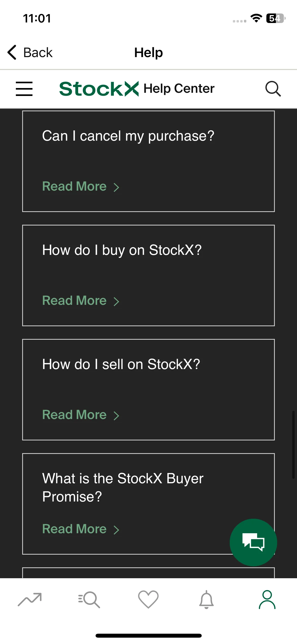Image resolution: width=297 pixels, height=644 pixels.
Task: Open the "How do I buy on StockX?" card
Action: (x=148, y=275)
